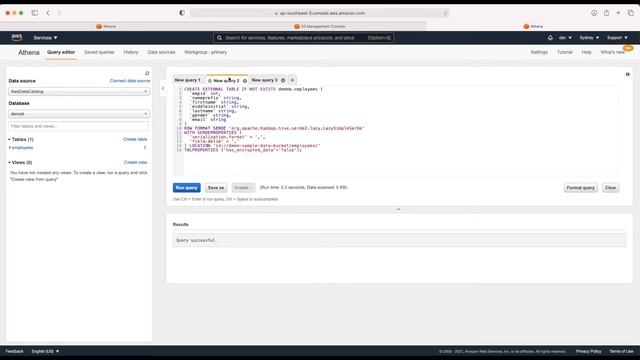Click the notifications bell icon
The height and width of the screenshot is (360, 640).
[x=550, y=38]
